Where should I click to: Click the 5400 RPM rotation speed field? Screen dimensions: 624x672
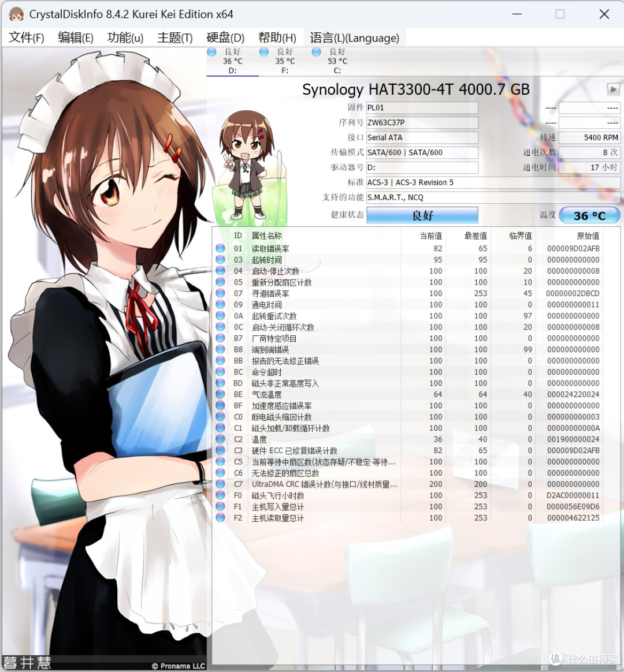tap(590, 137)
